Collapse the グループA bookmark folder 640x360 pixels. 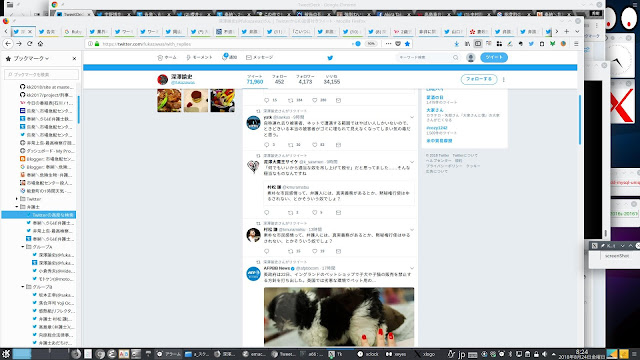(23, 247)
